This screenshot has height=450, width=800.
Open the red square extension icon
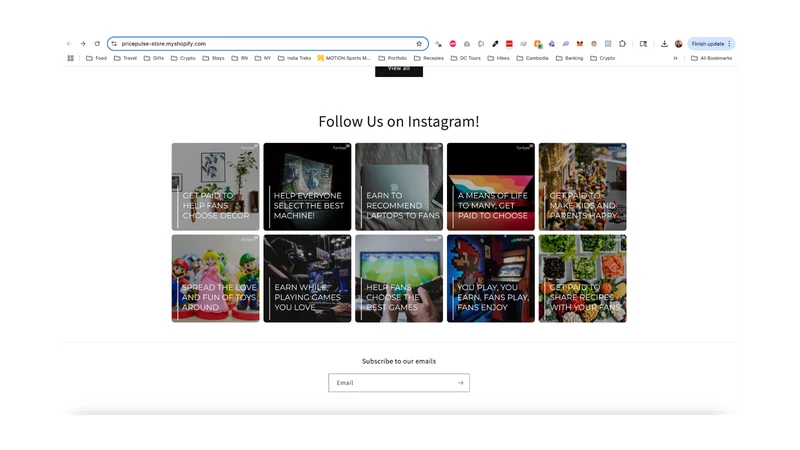click(509, 44)
